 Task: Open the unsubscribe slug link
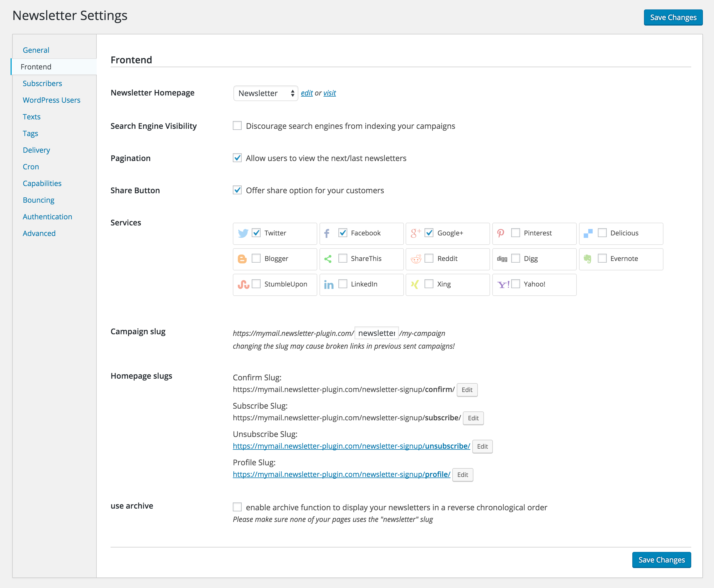[x=351, y=446]
